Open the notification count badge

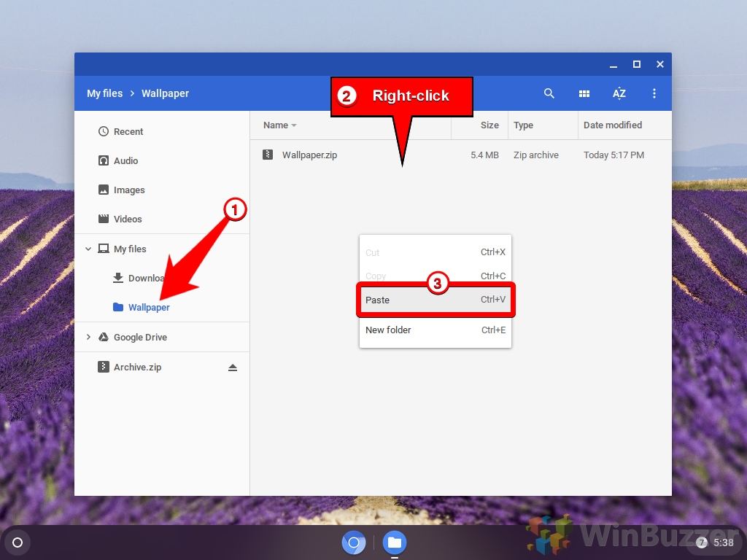pyautogui.click(x=701, y=542)
